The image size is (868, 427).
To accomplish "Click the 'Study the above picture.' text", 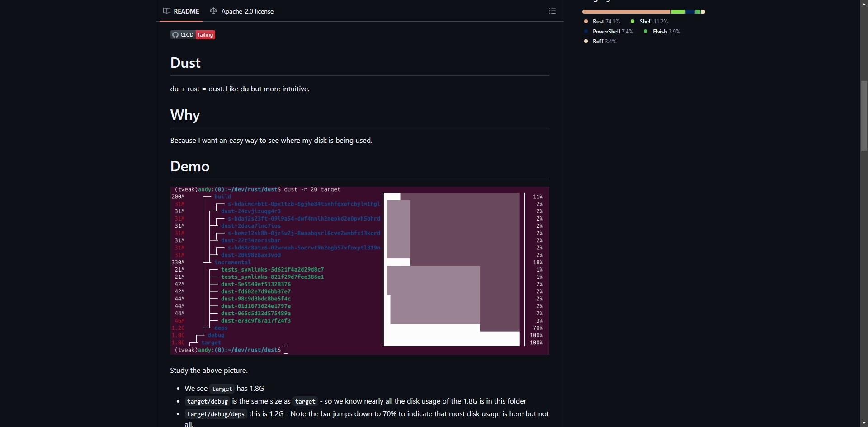I will [209, 370].
